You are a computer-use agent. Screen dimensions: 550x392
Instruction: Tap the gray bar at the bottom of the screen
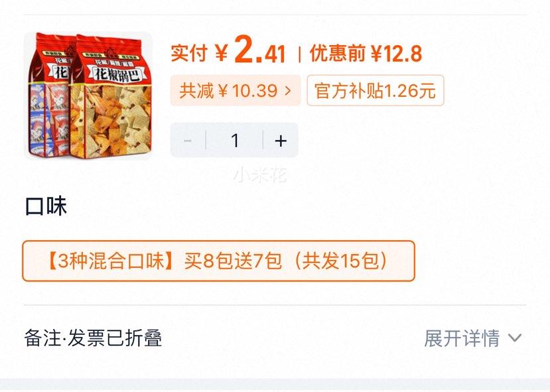275,385
